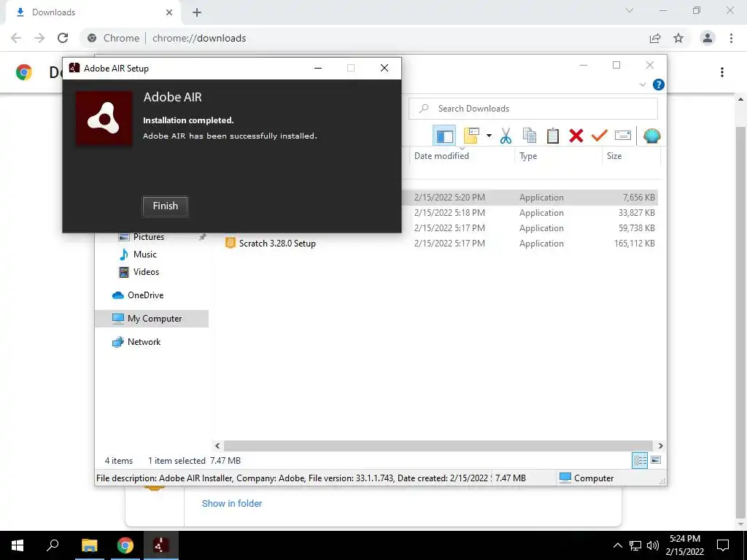The height and width of the screenshot is (560, 747).
Task: Sort files by the Type column
Action: pos(528,156)
